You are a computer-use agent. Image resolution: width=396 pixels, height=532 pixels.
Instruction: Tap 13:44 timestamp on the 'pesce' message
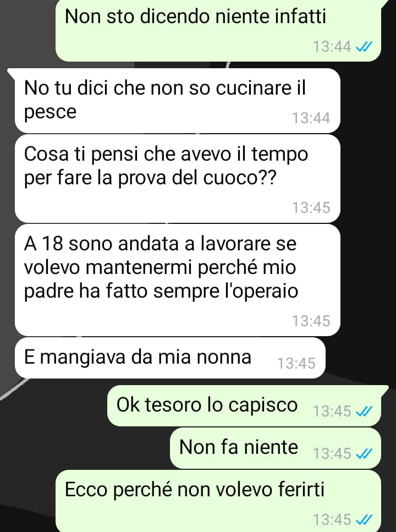[x=311, y=118]
